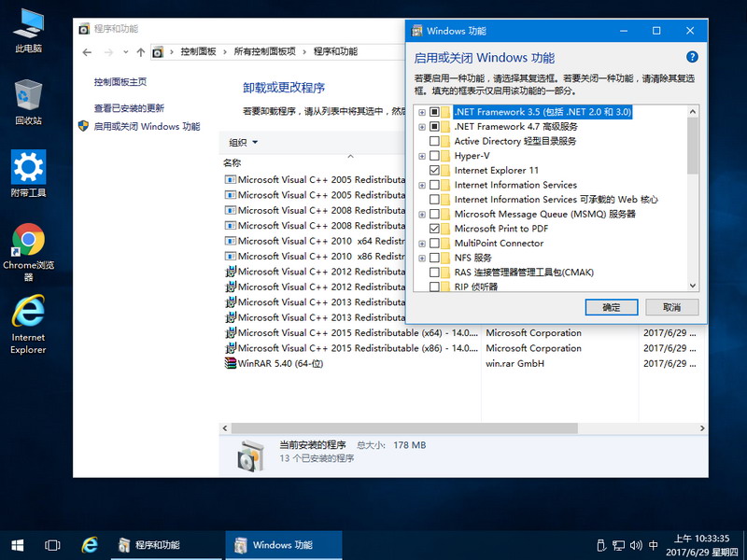The image size is (747, 560).
Task: Enable Microsoft Message Queue (MSMQ) 服务器 checkbox
Action: 434,215
